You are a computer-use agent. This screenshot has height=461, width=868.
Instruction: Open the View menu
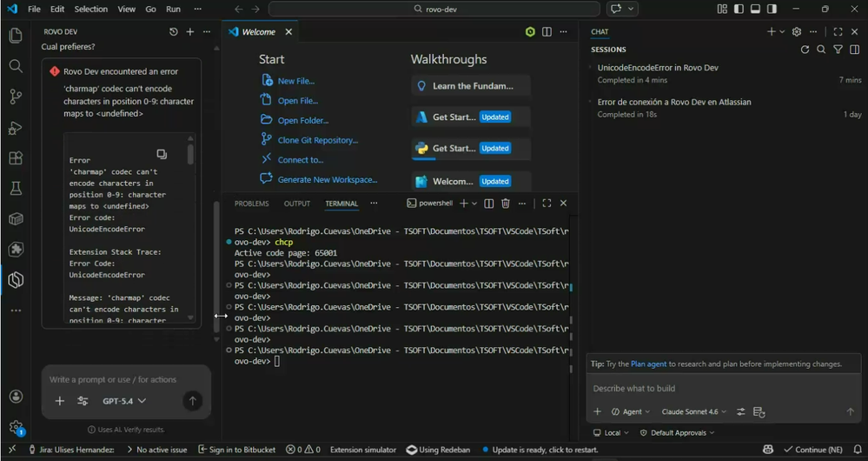(x=126, y=9)
